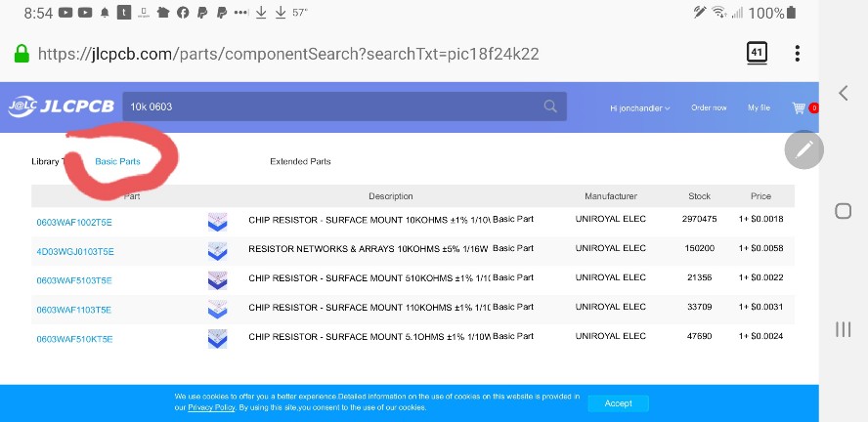Select the Extended Parts filter
This screenshot has width=868, height=422.
(301, 161)
